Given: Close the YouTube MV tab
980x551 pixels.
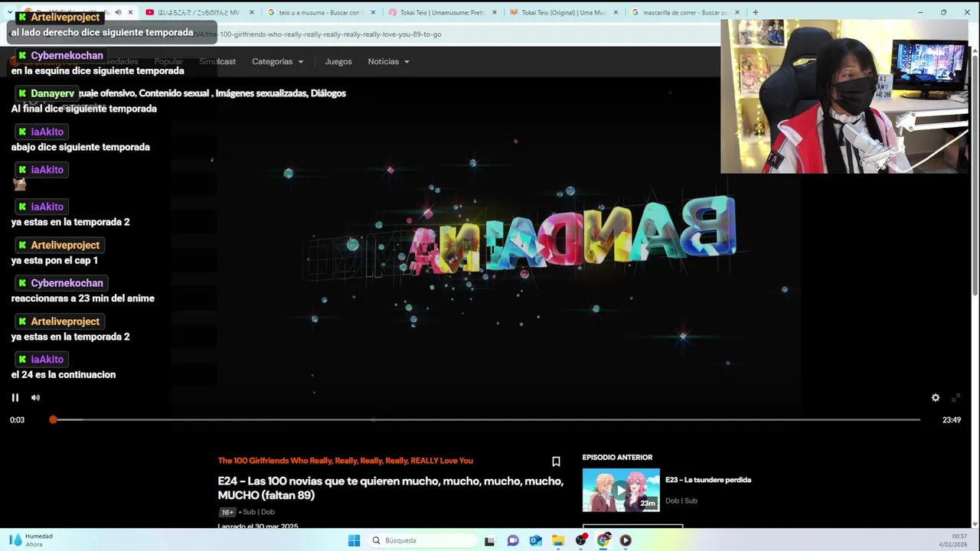Looking at the screenshot, I should tap(251, 12).
